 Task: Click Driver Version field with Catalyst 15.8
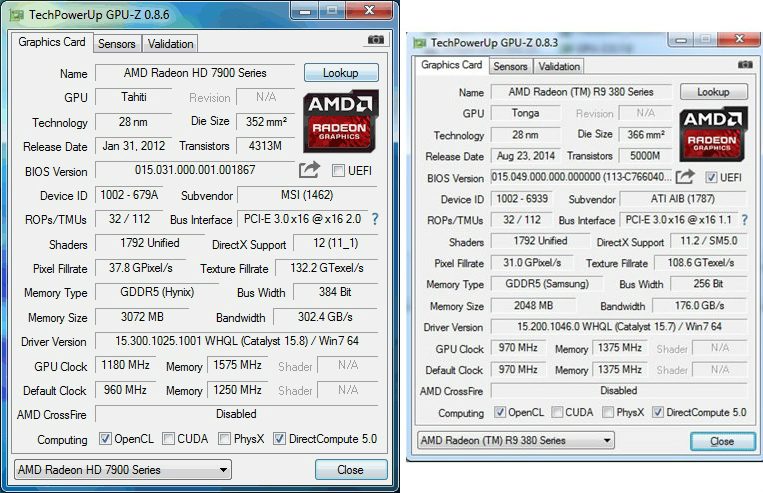click(236, 341)
